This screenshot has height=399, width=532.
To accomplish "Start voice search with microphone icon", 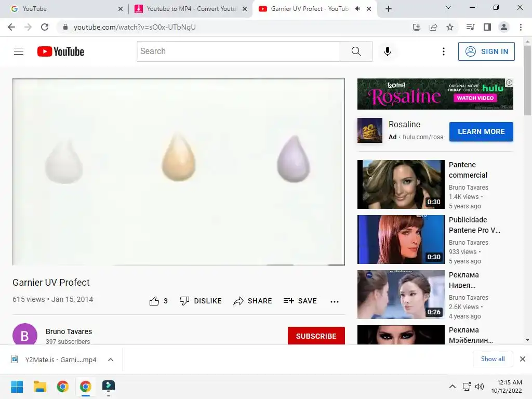I will [x=388, y=51].
